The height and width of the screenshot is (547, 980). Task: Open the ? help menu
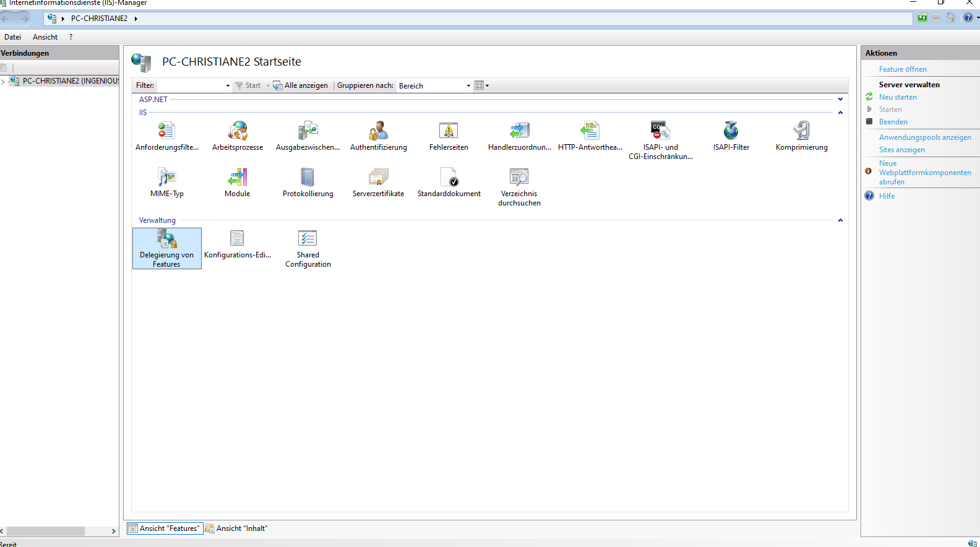[71, 37]
